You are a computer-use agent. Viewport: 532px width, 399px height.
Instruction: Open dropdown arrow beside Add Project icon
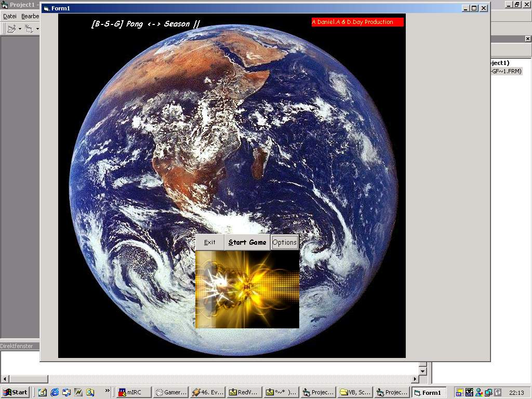click(20, 29)
